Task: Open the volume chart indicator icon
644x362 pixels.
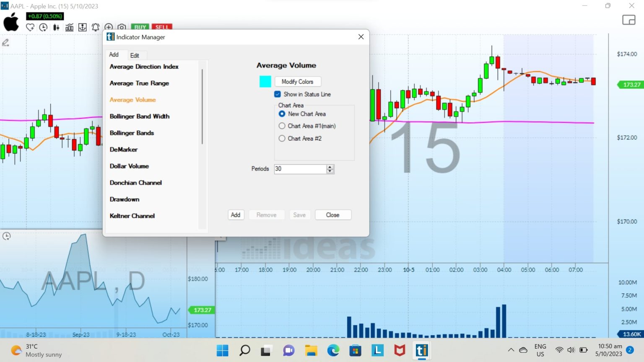Action: (x=70, y=27)
